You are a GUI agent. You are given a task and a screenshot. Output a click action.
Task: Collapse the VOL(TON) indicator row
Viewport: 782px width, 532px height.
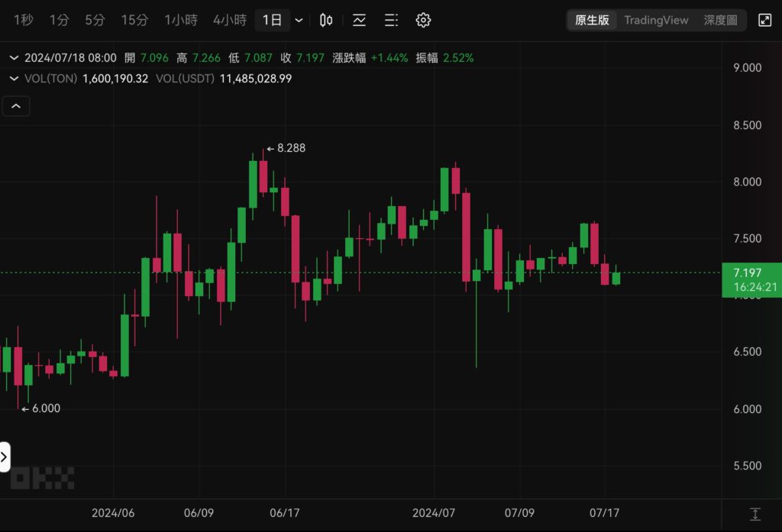coord(14,78)
